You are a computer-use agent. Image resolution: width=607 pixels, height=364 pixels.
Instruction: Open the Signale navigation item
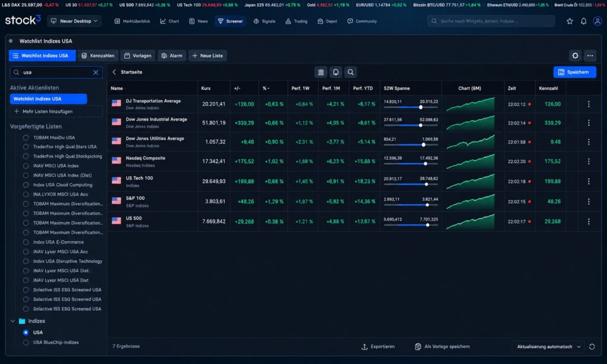pos(264,21)
